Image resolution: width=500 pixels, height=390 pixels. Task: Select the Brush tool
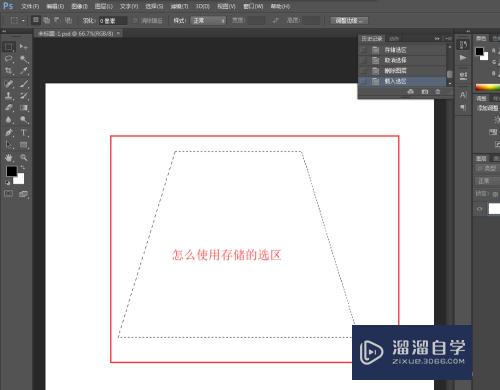[23, 83]
